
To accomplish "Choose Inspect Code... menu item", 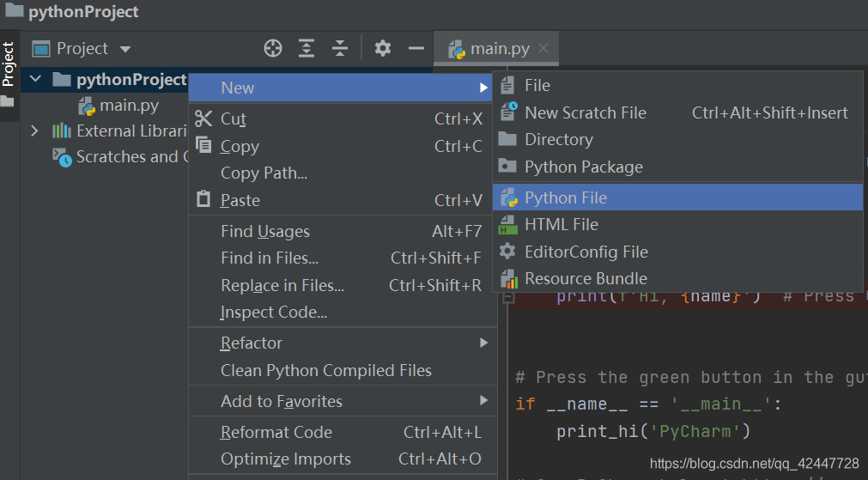I will pos(341,313).
